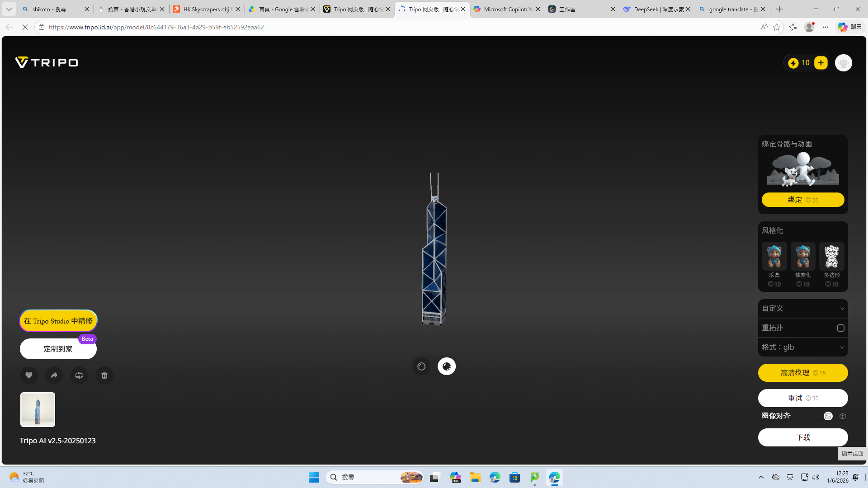868x488 pixels.
Task: Choose image alignment picture mode icon
Action: (x=828, y=416)
